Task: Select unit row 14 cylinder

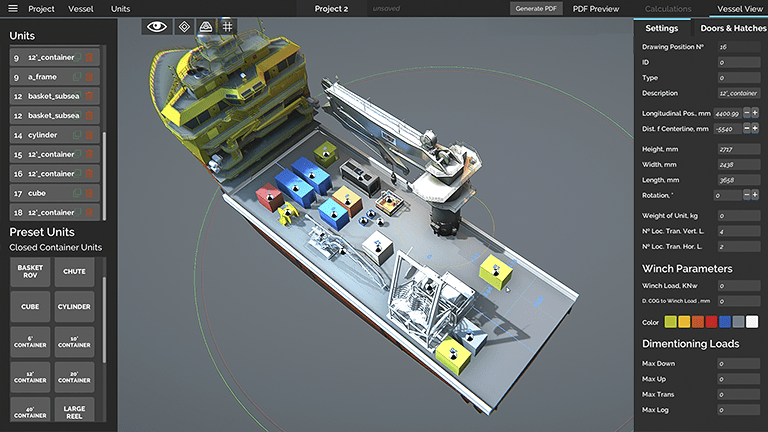Action: pos(54,135)
